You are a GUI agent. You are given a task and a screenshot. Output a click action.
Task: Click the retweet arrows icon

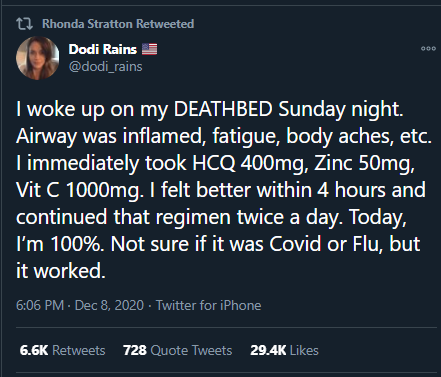coord(24,24)
